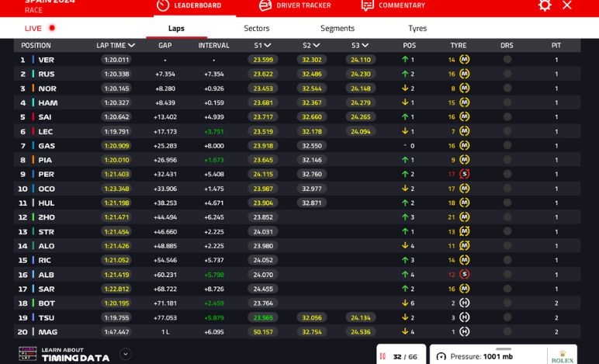Switch to the Sectors tab
Viewport: 599px width, 364px height.
point(257,28)
